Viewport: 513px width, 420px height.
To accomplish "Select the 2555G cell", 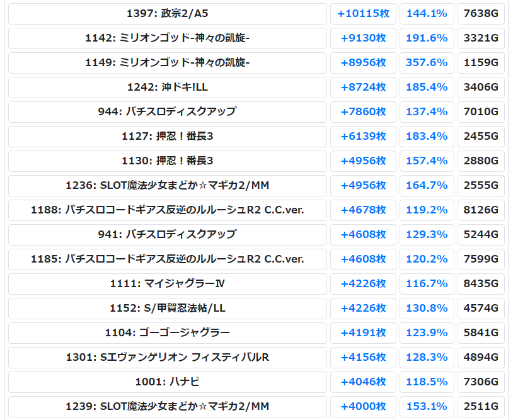I will [x=481, y=186].
